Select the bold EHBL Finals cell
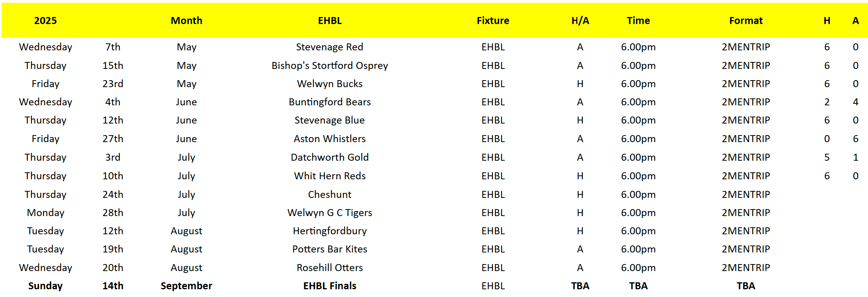Screen dimensions: 868x297 [x=330, y=286]
